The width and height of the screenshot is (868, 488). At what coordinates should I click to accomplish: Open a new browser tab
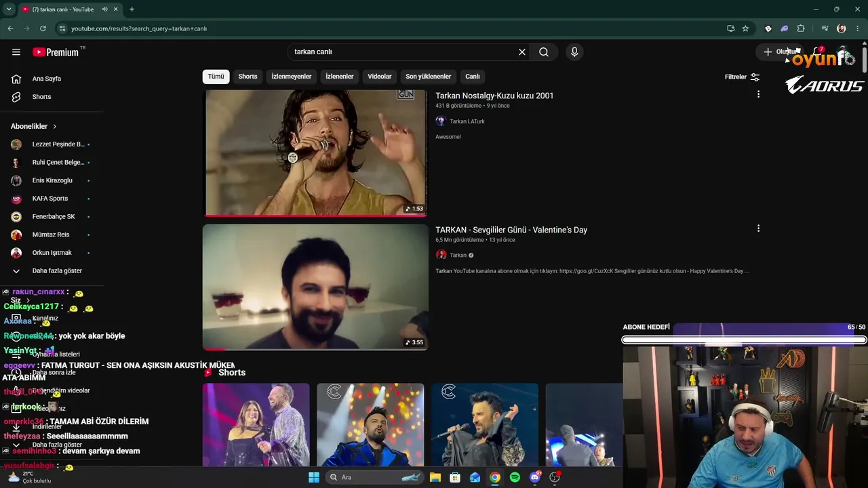tap(132, 9)
